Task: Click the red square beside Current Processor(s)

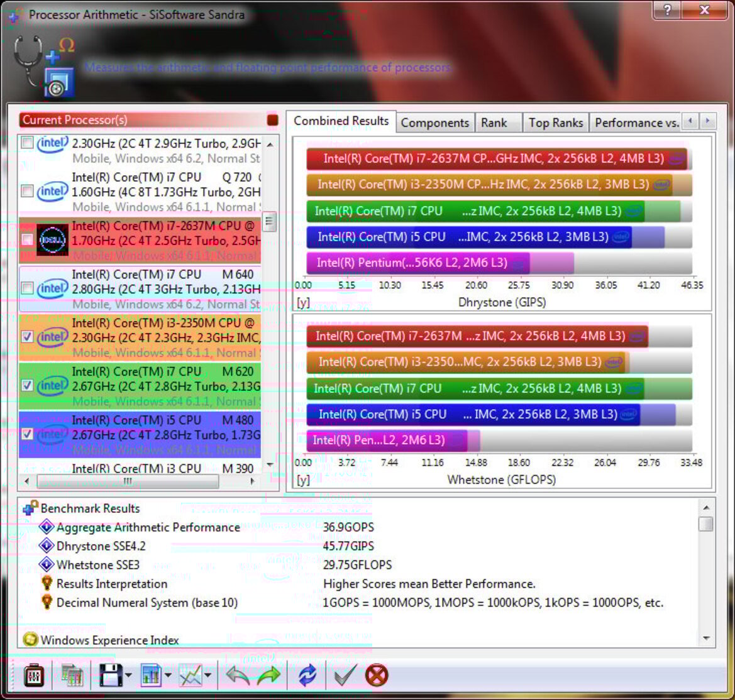Action: pos(272,120)
